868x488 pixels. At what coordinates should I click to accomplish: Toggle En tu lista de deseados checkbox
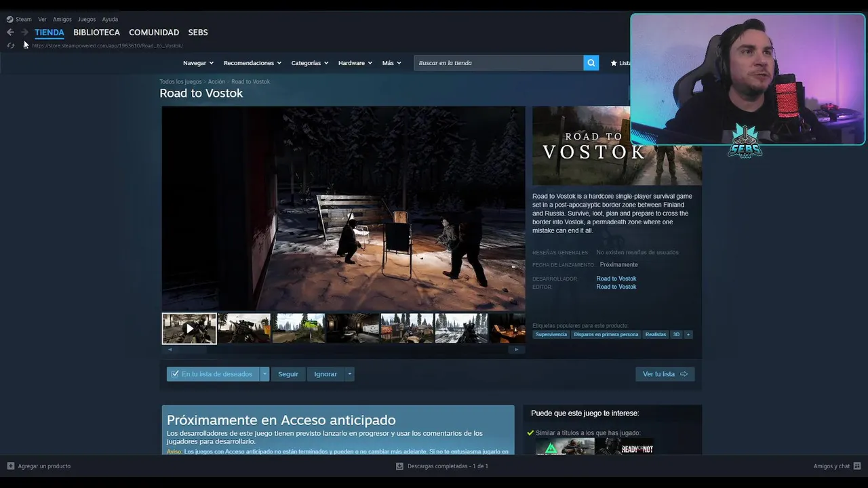pos(175,374)
